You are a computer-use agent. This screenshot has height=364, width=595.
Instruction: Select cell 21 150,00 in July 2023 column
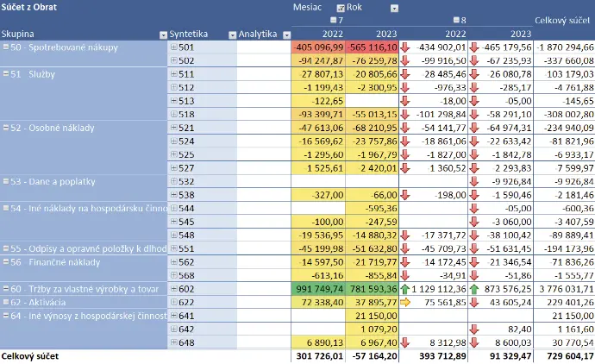(x=373, y=316)
